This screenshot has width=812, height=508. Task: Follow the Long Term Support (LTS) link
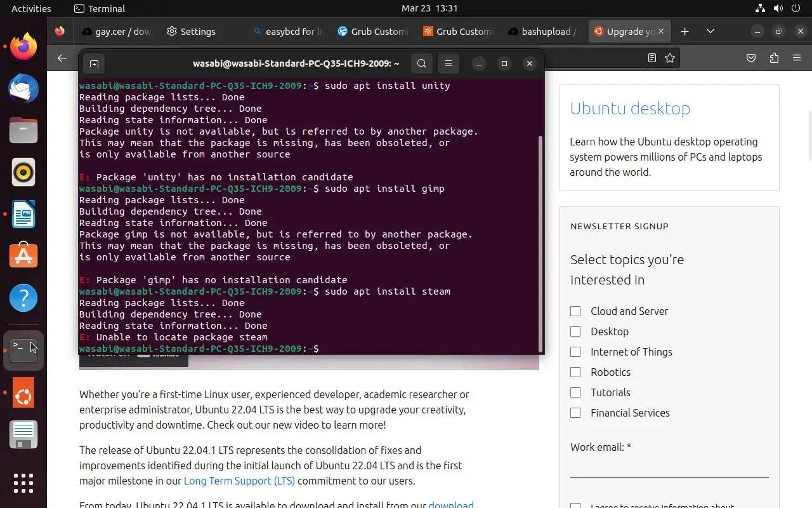[239, 481]
